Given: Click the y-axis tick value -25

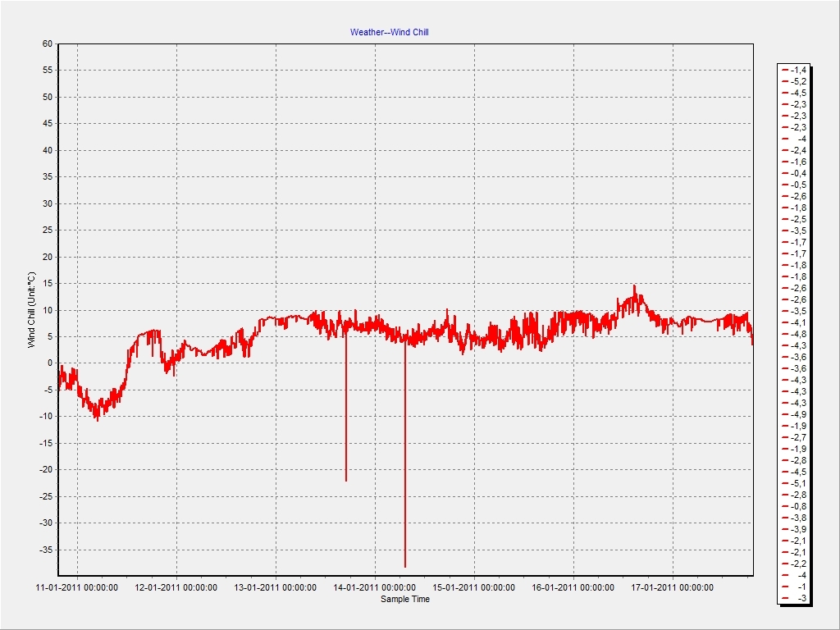Looking at the screenshot, I should click(x=46, y=496).
